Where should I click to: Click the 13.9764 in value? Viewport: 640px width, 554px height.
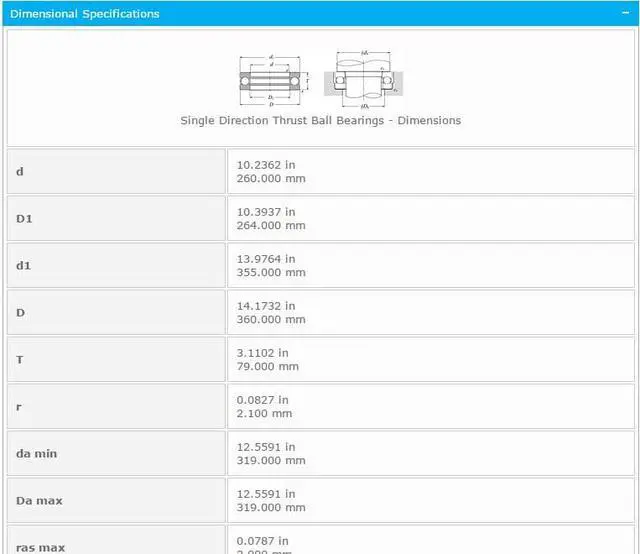(x=265, y=259)
